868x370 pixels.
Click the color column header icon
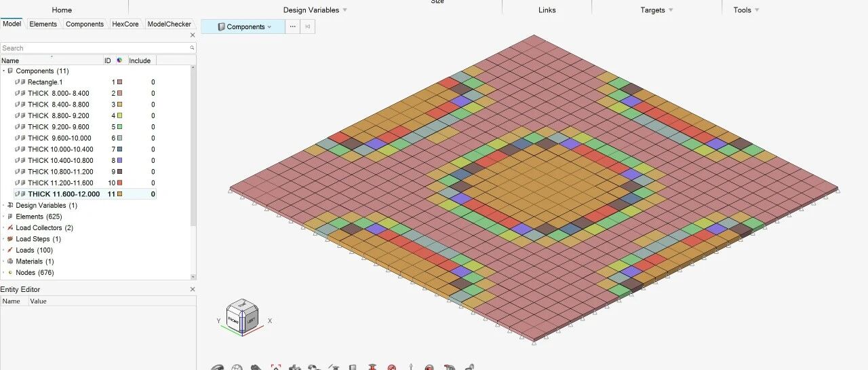pos(119,60)
